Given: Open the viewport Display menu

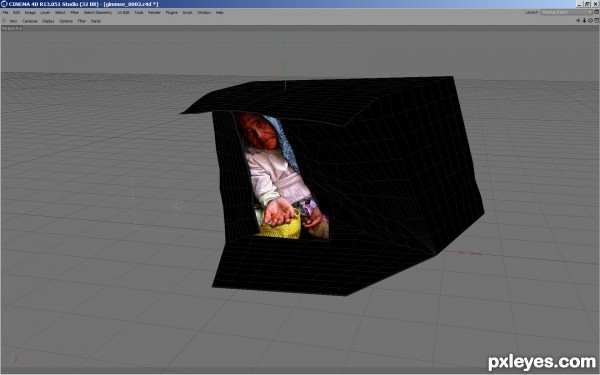Looking at the screenshot, I should (x=48, y=21).
